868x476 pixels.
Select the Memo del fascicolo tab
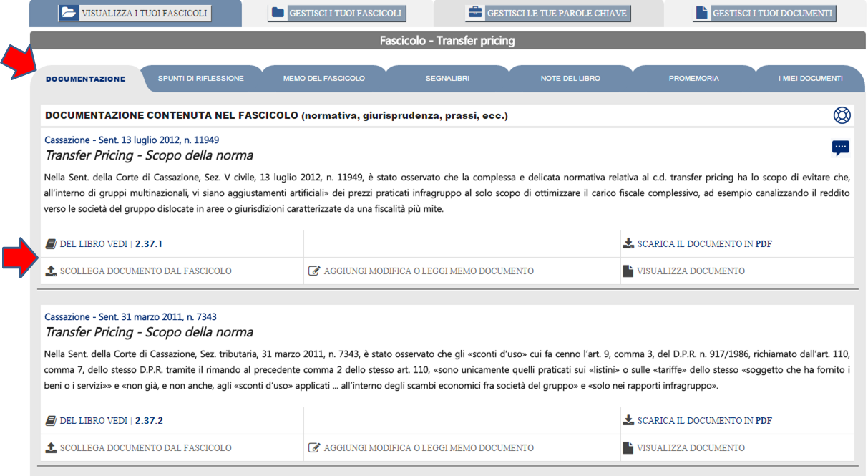pyautogui.click(x=323, y=79)
